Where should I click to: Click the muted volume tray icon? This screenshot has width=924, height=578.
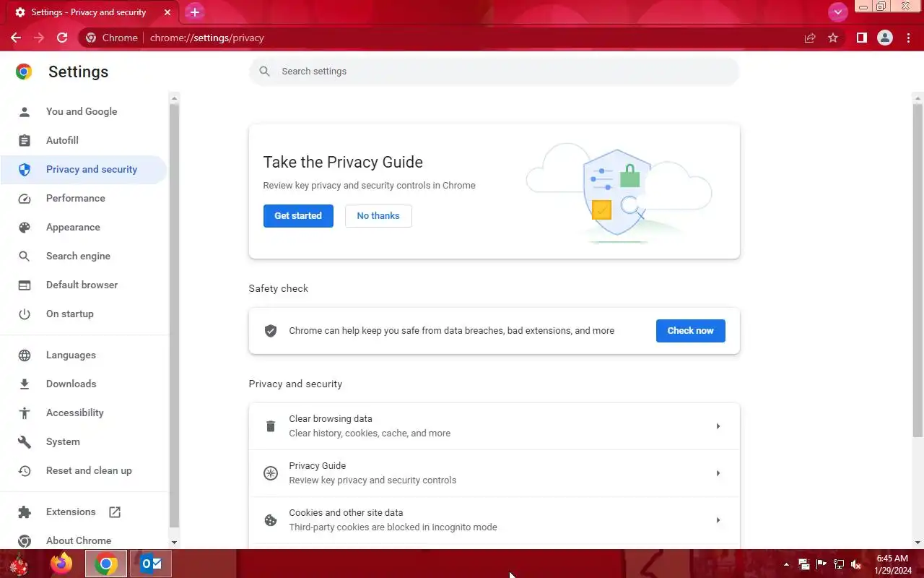(856, 564)
